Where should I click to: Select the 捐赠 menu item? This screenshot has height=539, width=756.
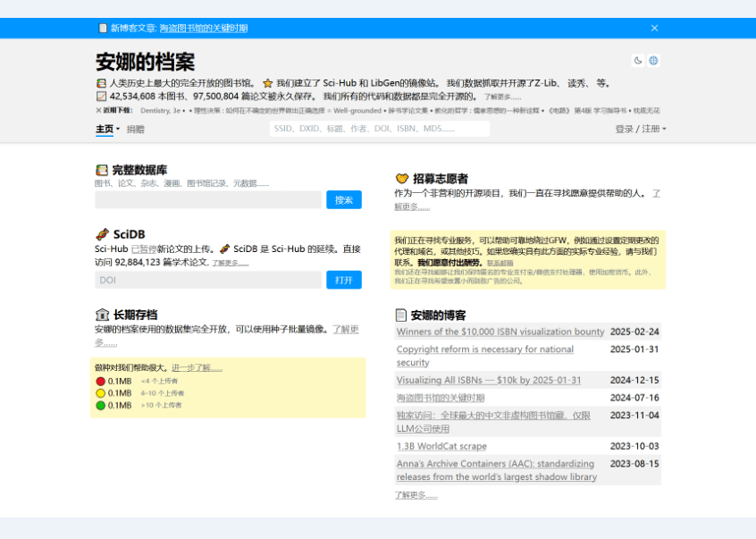136,129
